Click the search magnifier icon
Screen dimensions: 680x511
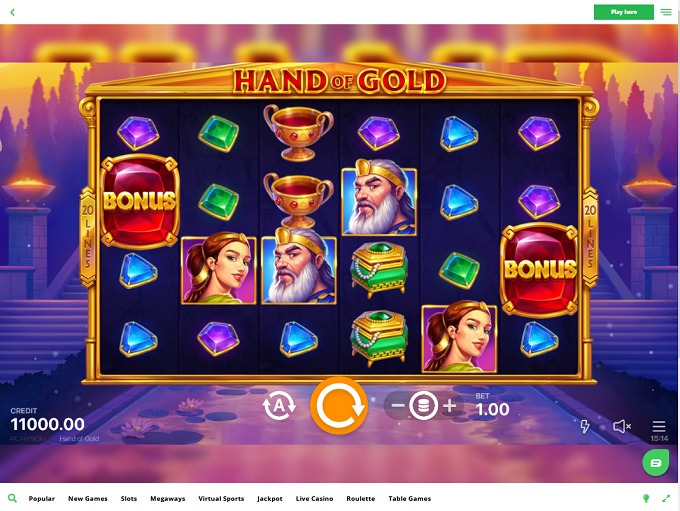pos(12,498)
